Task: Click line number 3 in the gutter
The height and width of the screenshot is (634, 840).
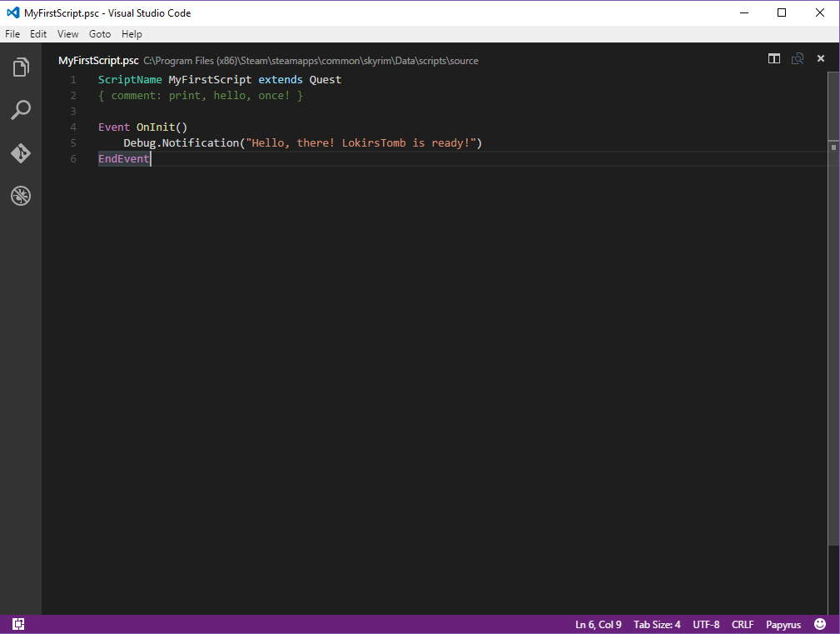Action: tap(73, 112)
